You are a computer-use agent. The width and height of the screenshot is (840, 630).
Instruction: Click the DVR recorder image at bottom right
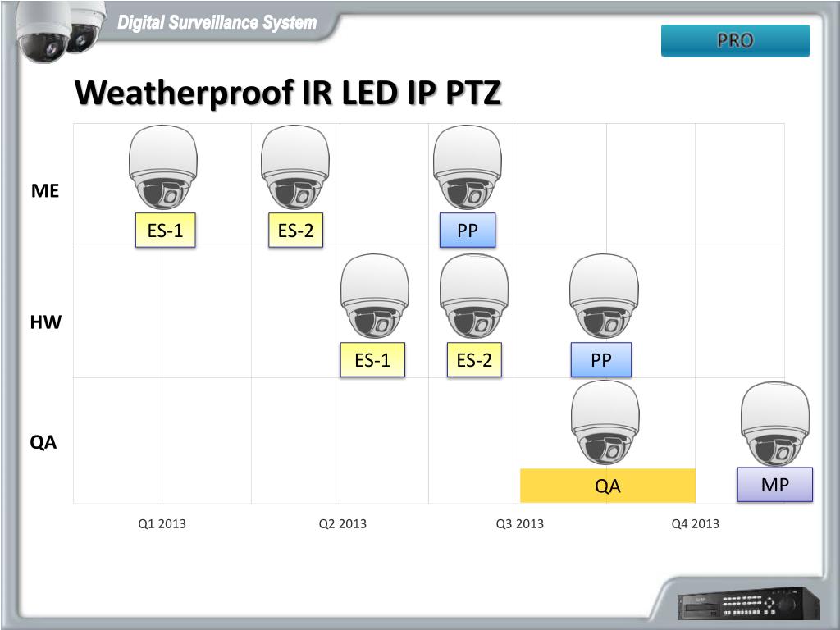[x=749, y=603]
